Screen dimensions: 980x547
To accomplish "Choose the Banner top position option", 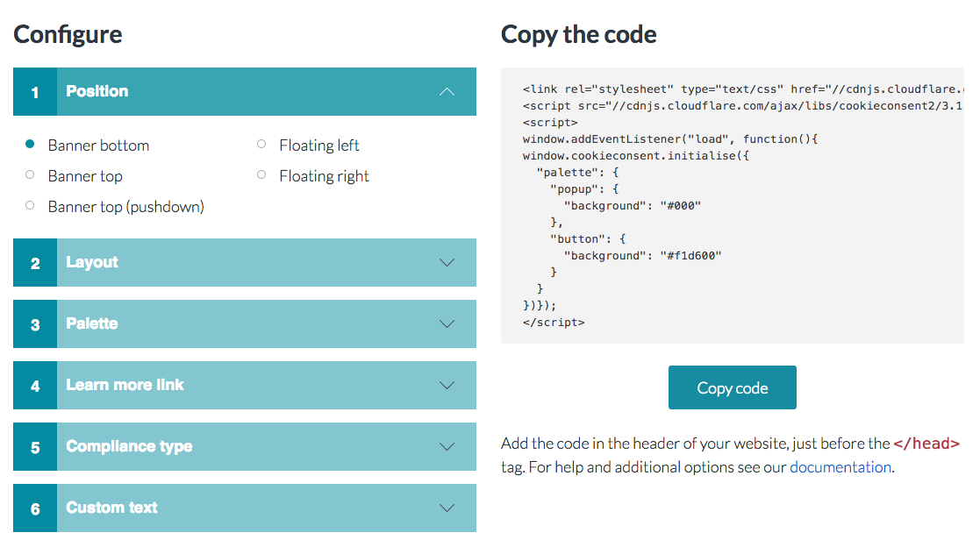I will tap(29, 174).
